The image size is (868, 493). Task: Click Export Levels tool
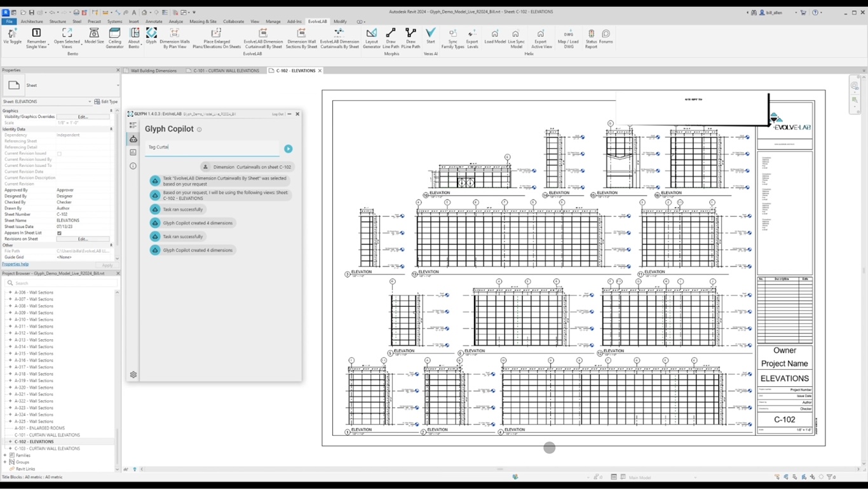click(x=472, y=38)
